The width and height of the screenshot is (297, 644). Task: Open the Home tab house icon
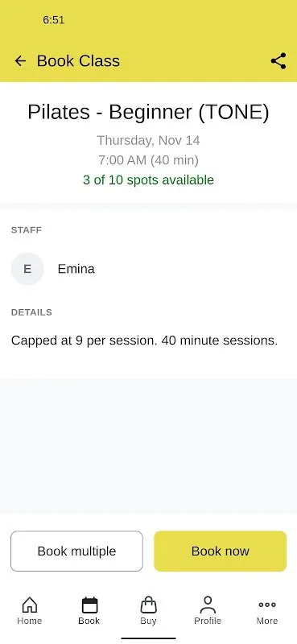point(30,605)
